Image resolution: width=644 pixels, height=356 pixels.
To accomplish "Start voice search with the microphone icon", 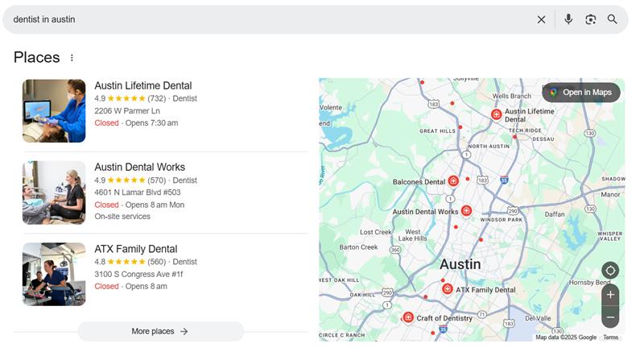I will pos(568,19).
